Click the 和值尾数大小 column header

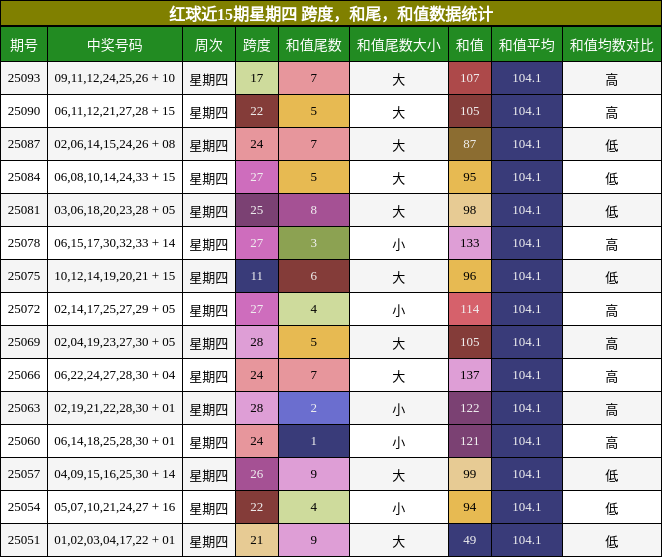pos(399,44)
